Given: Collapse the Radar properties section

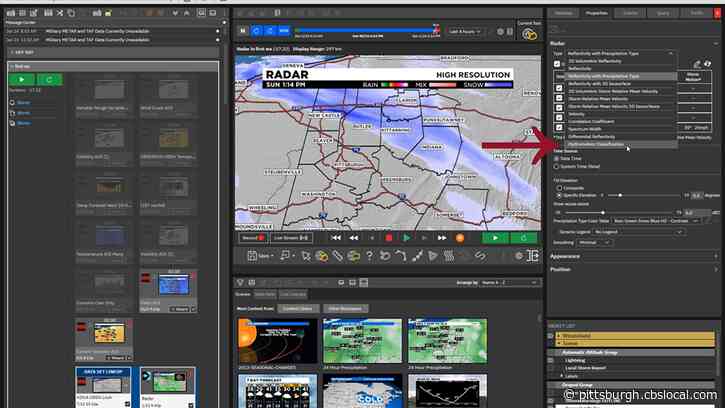Looking at the screenshot, I should pos(716,43).
